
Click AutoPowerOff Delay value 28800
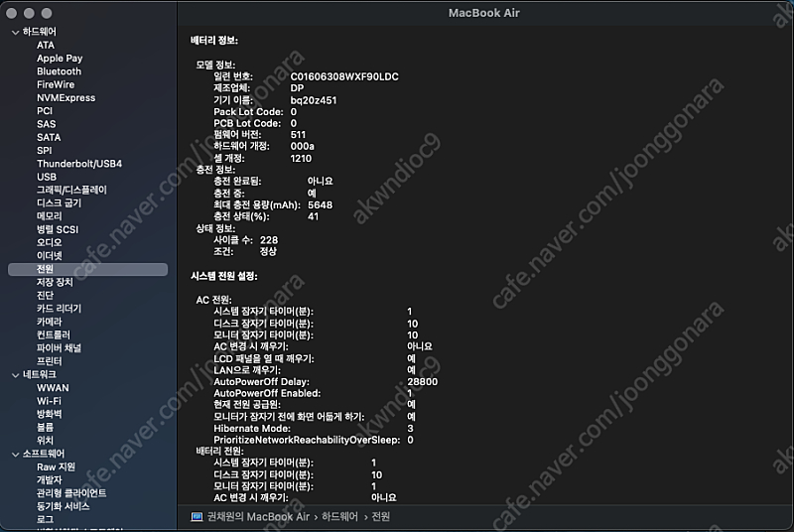click(x=423, y=382)
